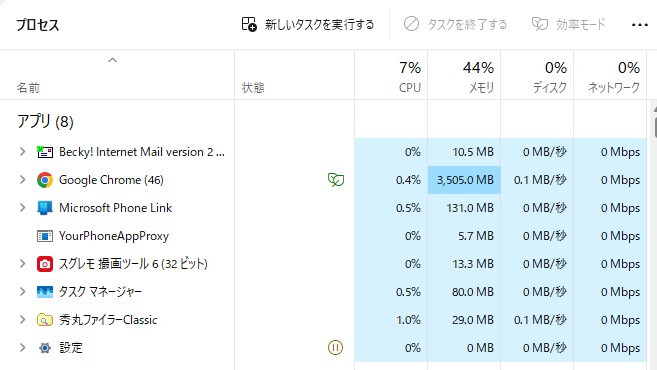Viewport: 657px width, 370px height.
Task: Click the suspended pause icon for 設定
Action: 335,347
